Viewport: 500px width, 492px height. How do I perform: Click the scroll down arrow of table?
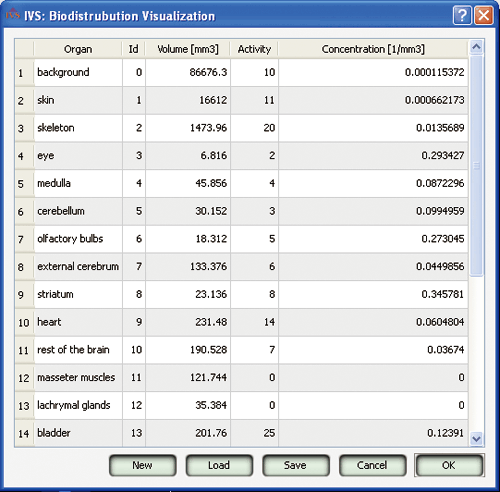point(476,439)
